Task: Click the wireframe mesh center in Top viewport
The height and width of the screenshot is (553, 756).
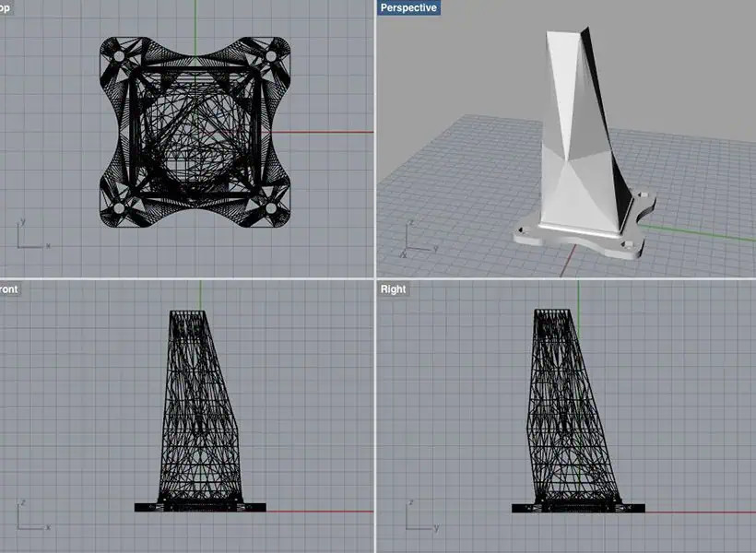Action: [195, 131]
